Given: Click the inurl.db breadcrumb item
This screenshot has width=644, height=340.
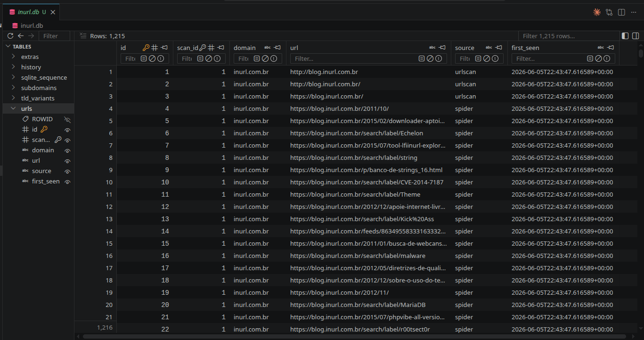Looking at the screenshot, I should (x=32, y=25).
